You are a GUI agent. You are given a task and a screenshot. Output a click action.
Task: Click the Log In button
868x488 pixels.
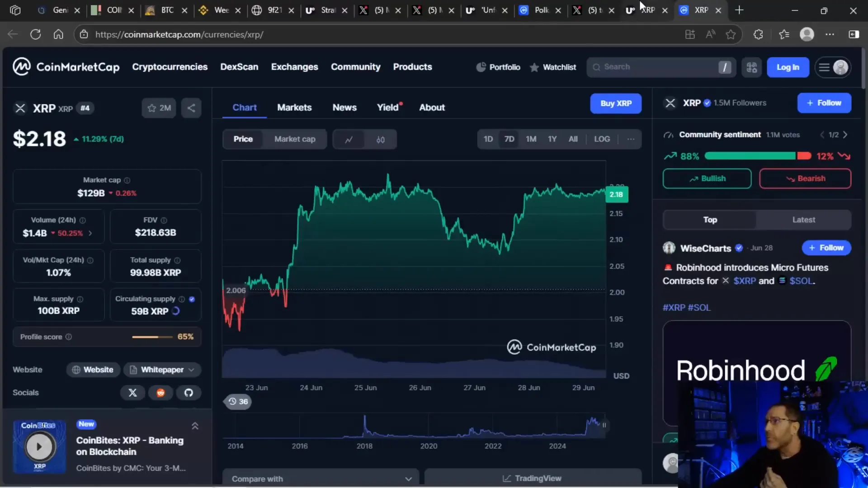788,67
